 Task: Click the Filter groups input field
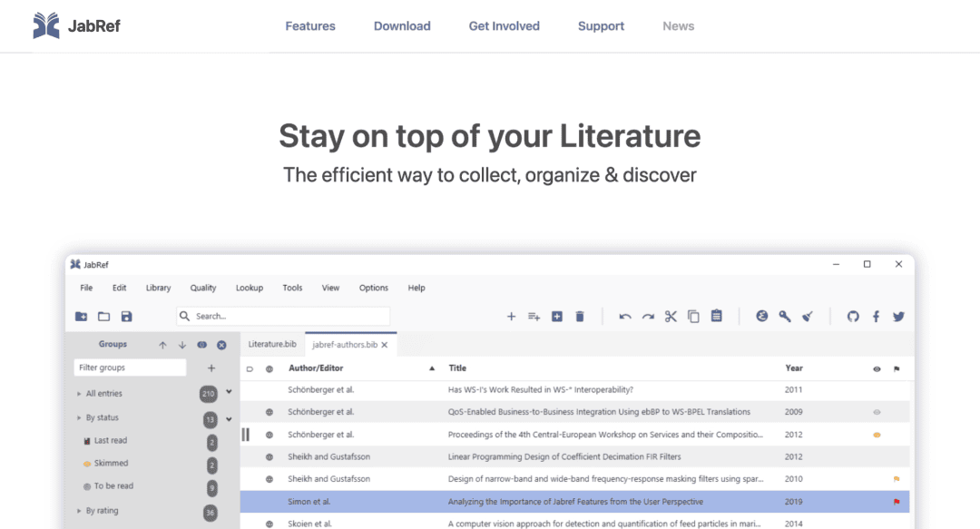130,367
